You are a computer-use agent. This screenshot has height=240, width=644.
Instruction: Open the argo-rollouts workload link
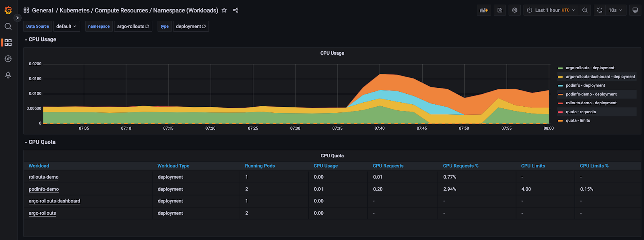[42, 213]
